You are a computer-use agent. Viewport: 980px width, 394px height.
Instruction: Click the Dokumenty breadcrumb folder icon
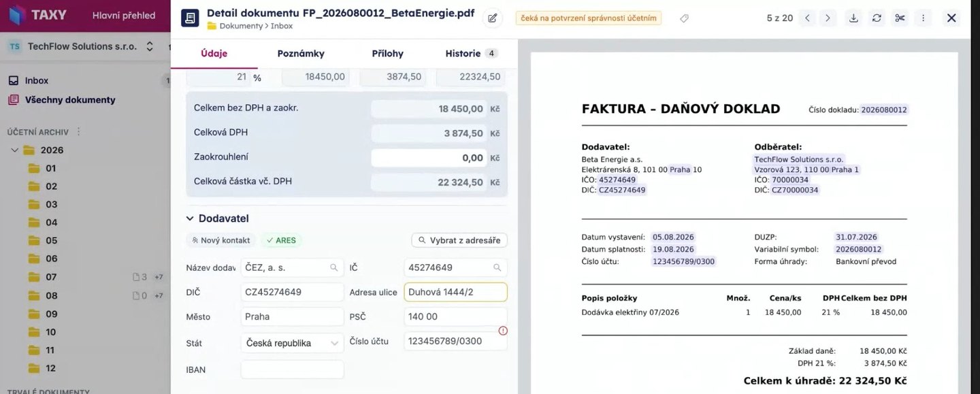coord(212,26)
